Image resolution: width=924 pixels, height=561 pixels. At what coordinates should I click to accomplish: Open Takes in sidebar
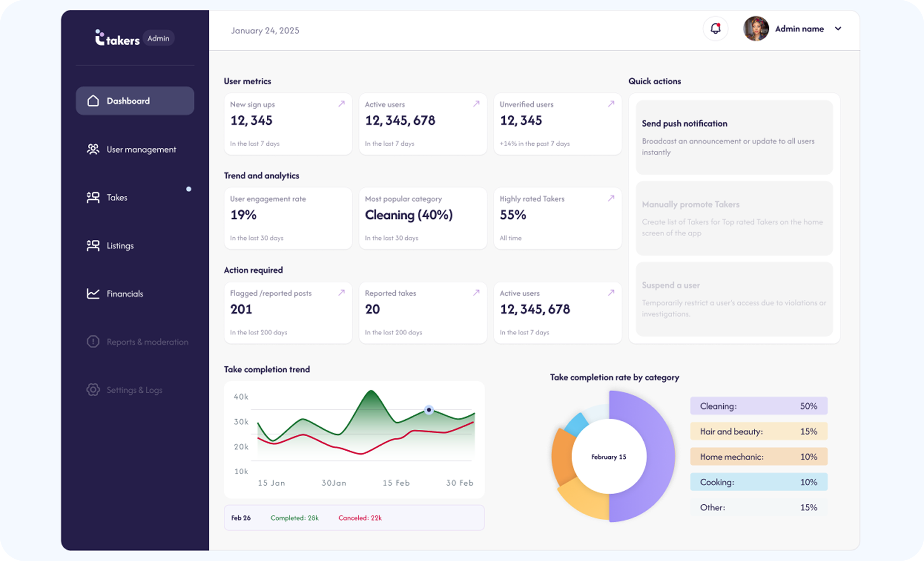pyautogui.click(x=117, y=198)
